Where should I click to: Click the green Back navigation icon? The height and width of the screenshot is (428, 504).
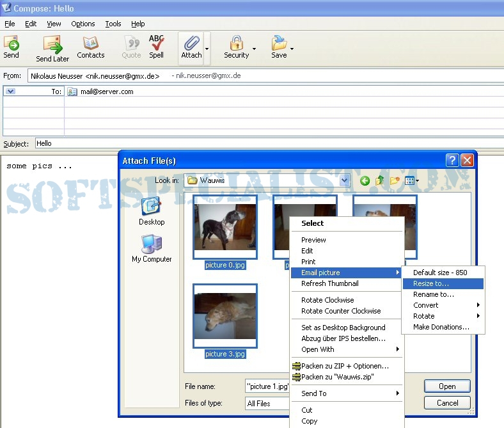pyautogui.click(x=365, y=181)
